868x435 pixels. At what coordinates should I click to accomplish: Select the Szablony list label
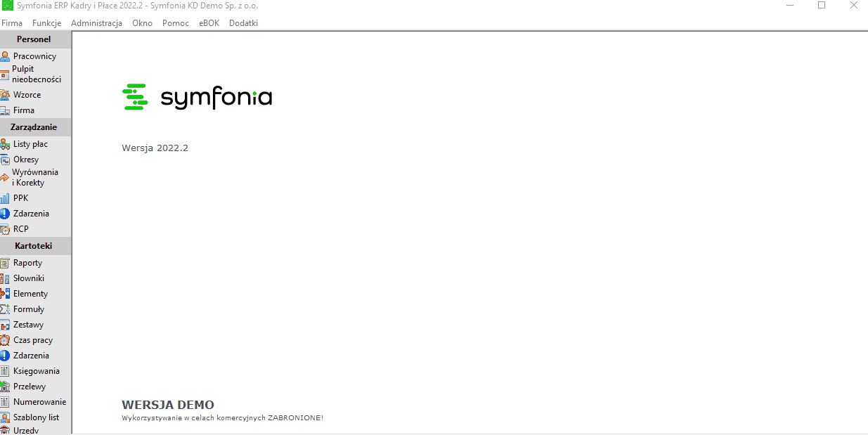[36, 417]
